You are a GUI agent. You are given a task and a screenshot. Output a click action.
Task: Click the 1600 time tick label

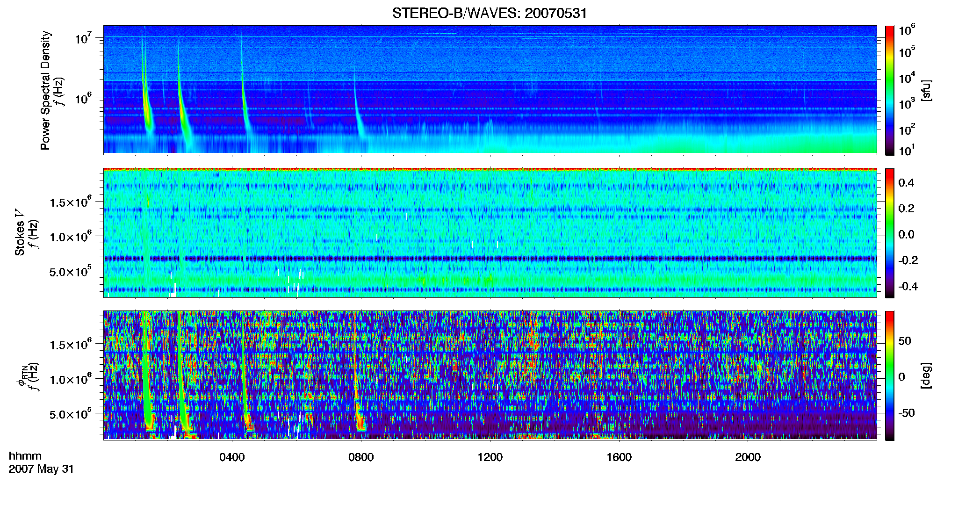619,457
